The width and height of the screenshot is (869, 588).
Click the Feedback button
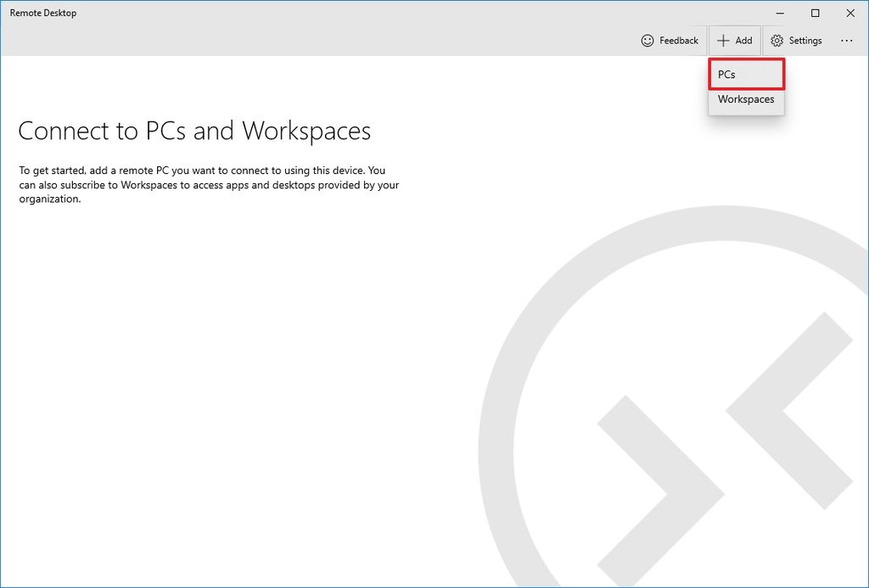(x=670, y=40)
